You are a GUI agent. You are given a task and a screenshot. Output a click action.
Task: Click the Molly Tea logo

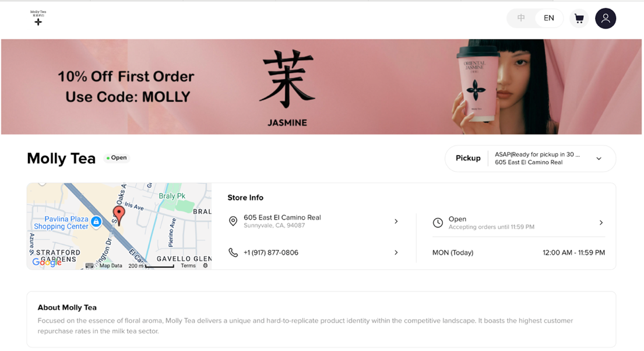pyautogui.click(x=38, y=18)
